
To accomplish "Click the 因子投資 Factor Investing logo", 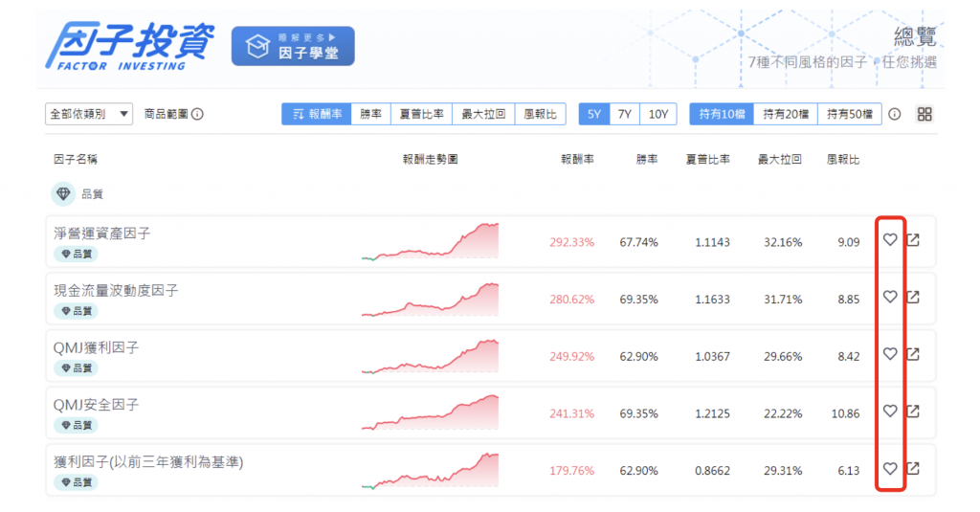I will (x=131, y=46).
